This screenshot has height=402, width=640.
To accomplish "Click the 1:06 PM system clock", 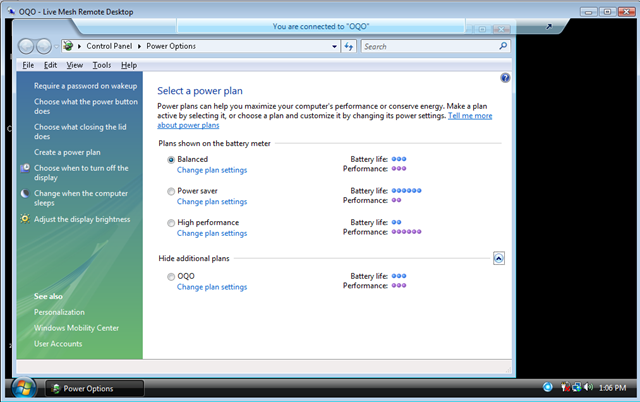I will 612,388.
